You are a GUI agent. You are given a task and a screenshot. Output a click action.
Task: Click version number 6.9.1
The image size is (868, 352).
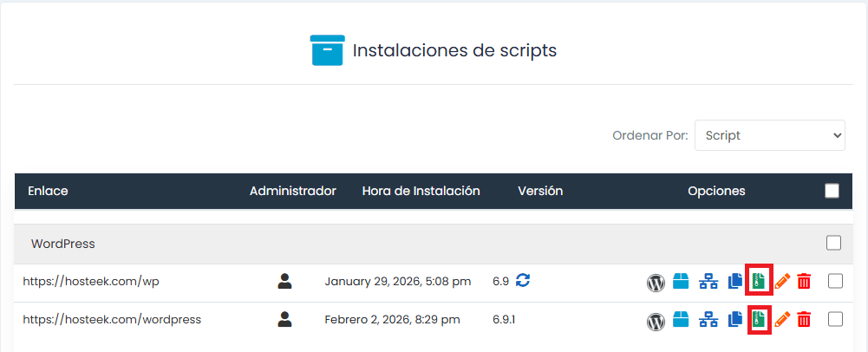pyautogui.click(x=504, y=319)
